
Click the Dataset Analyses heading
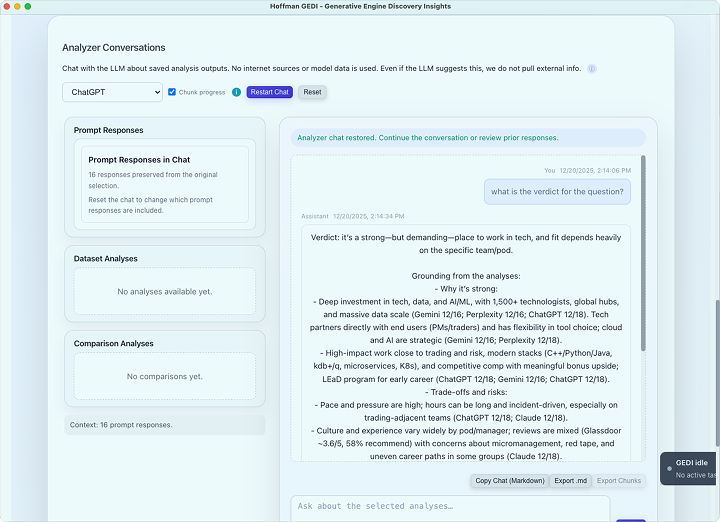pyautogui.click(x=106, y=258)
